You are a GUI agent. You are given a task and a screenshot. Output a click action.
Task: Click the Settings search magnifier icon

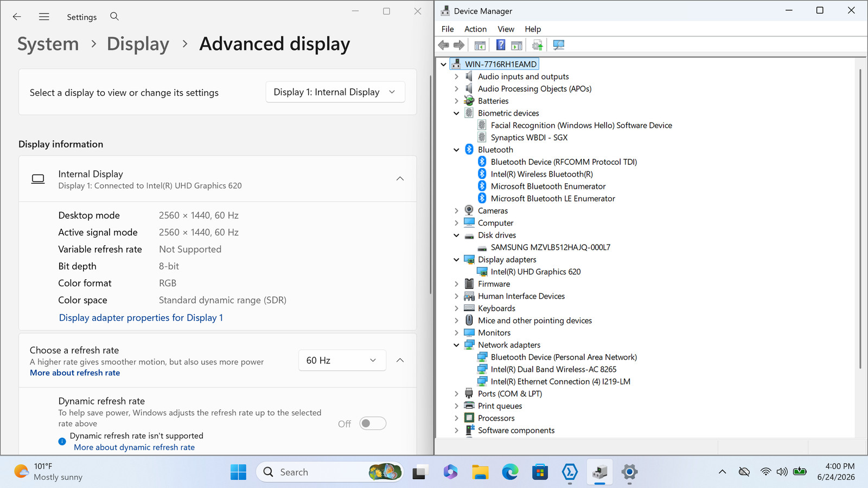(114, 16)
